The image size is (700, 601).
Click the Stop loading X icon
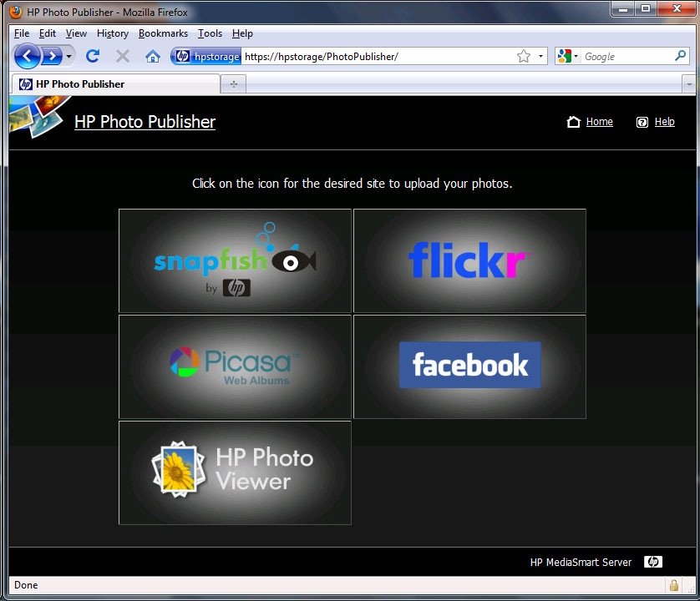pos(122,56)
